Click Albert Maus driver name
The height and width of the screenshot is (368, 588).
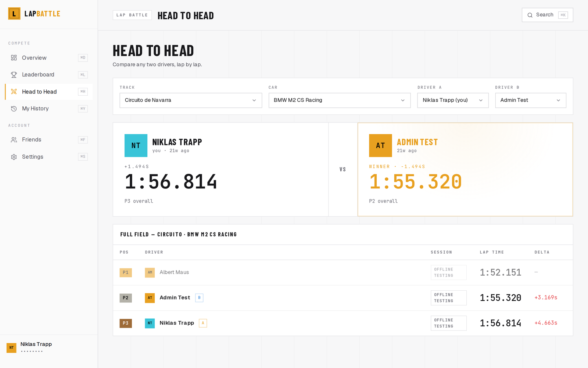click(x=174, y=272)
